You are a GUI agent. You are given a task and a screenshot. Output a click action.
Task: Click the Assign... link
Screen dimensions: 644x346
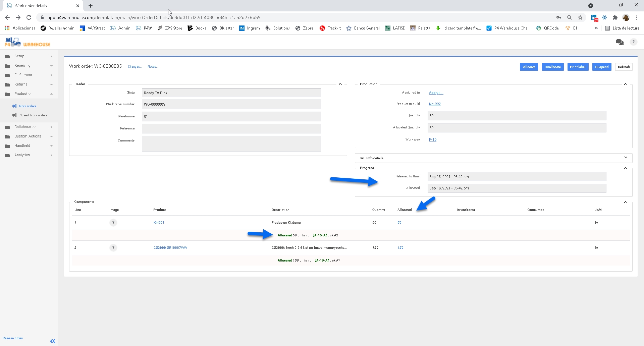[x=436, y=93]
